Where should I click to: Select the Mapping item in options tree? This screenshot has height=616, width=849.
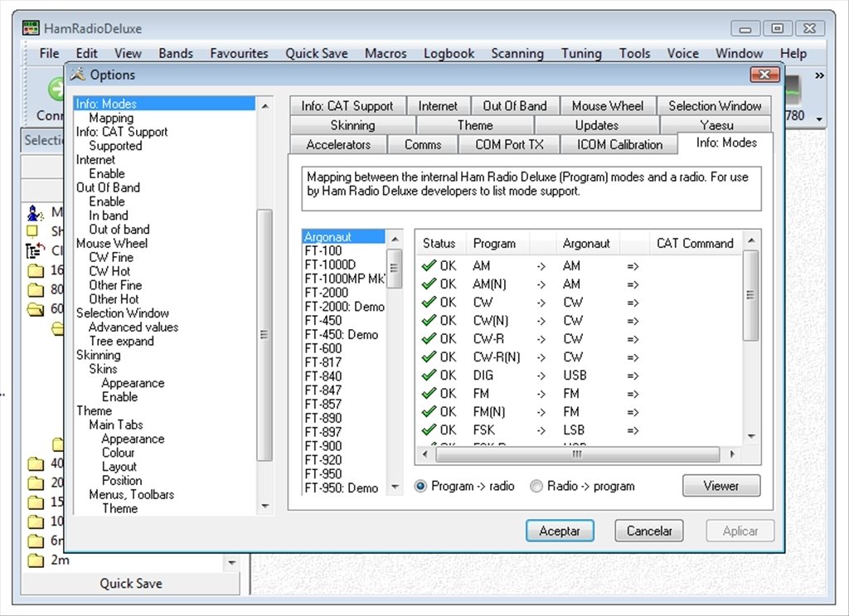(111, 118)
